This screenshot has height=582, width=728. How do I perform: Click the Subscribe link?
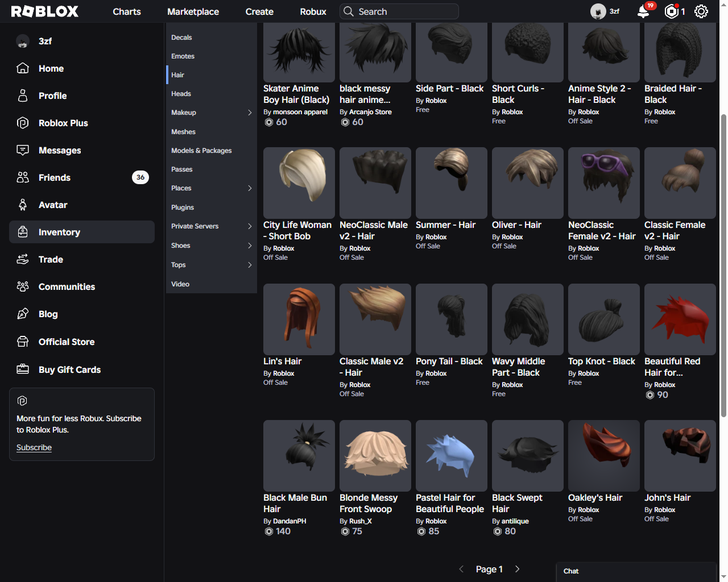point(34,447)
